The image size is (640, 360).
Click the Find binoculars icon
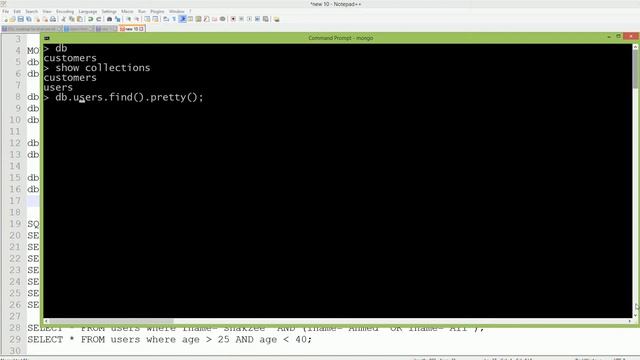coord(109,19)
